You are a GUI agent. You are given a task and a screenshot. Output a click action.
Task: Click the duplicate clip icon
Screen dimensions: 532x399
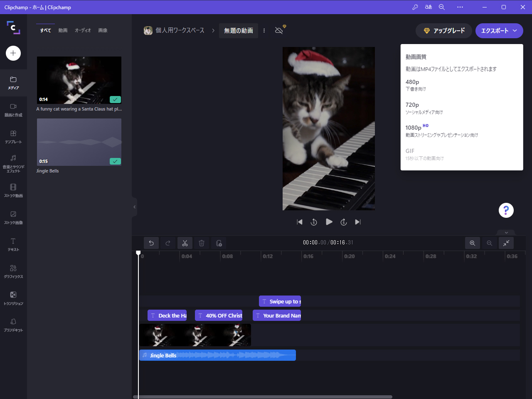219,243
